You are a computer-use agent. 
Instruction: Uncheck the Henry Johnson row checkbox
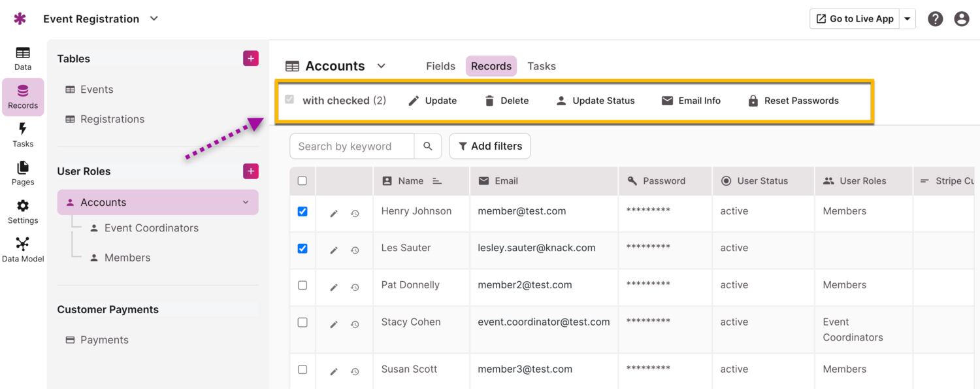pos(302,211)
